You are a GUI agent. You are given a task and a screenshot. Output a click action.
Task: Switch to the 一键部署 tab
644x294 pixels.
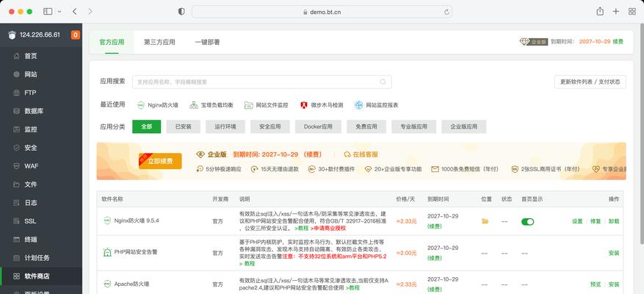click(207, 42)
